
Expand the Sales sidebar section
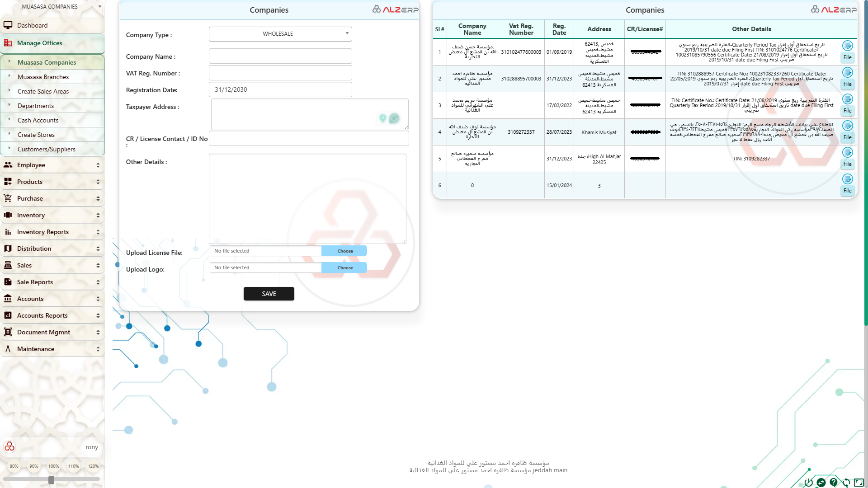(x=52, y=265)
